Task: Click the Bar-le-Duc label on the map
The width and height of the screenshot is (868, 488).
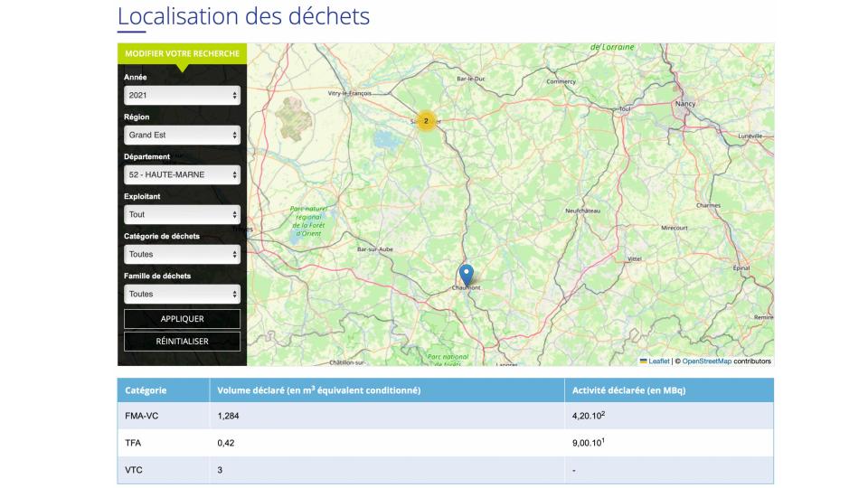Action: point(470,80)
